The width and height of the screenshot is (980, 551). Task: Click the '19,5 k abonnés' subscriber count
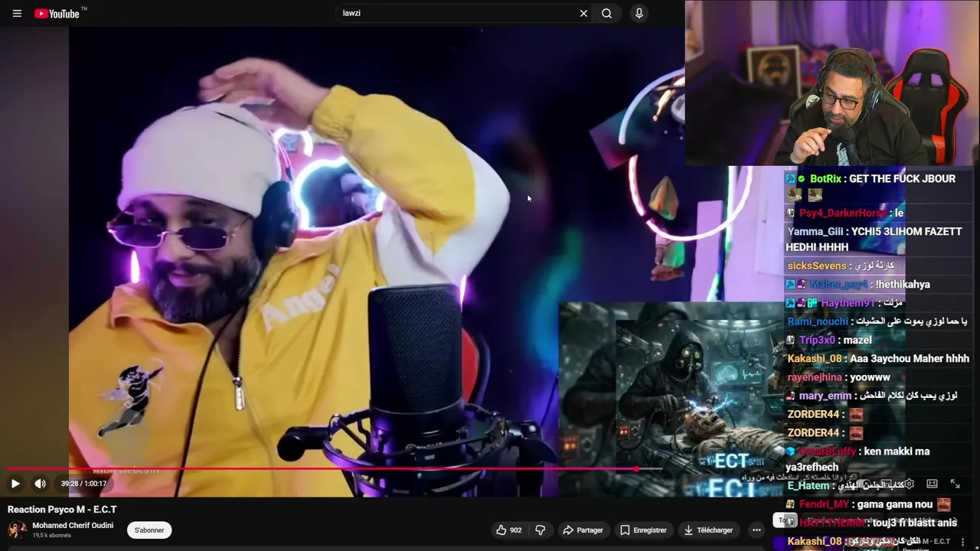pyautogui.click(x=51, y=536)
